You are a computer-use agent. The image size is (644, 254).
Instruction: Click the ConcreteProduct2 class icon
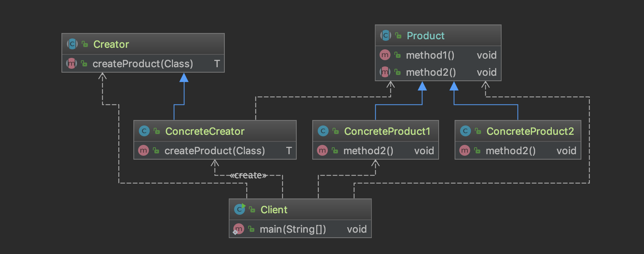coord(465,131)
